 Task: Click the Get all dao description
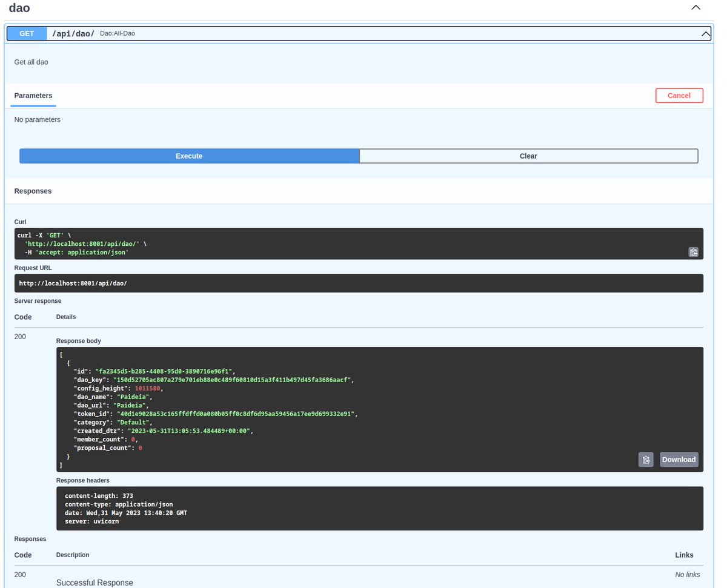pos(31,62)
